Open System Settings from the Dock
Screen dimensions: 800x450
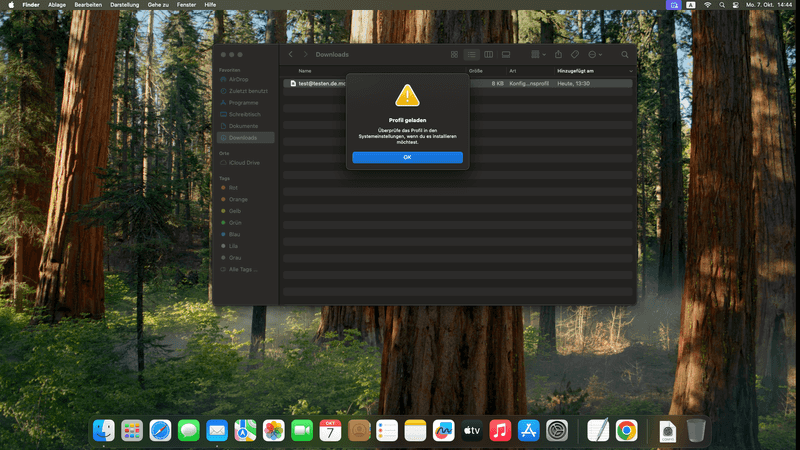click(x=558, y=430)
